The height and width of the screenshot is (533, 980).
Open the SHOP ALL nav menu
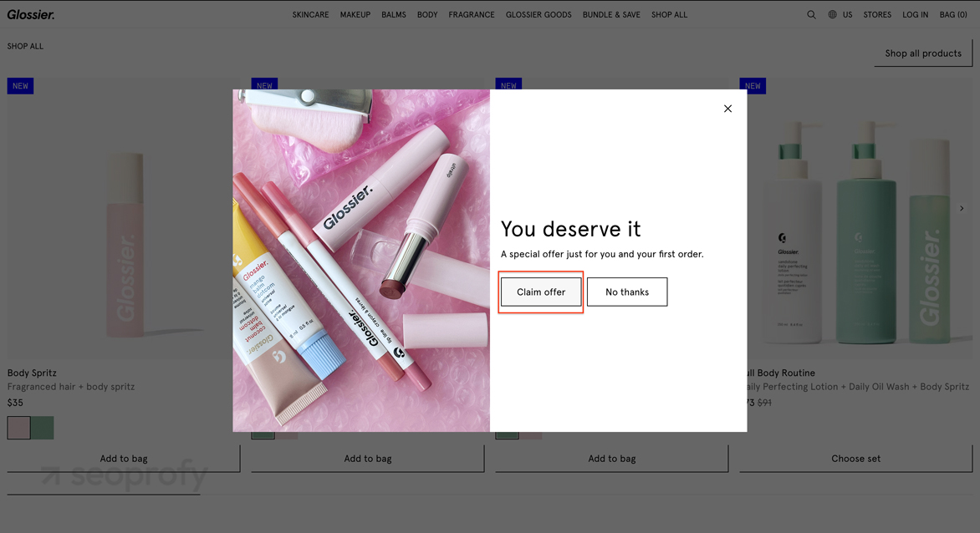pyautogui.click(x=670, y=14)
